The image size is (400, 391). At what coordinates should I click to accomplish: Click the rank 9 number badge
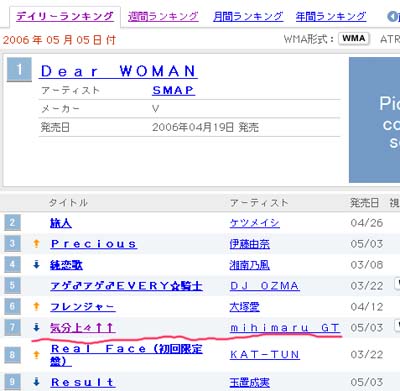click(12, 382)
